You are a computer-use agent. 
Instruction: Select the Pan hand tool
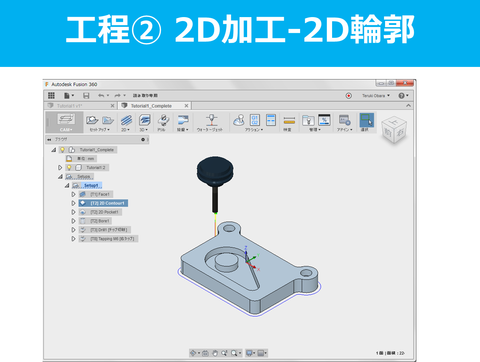point(215,353)
